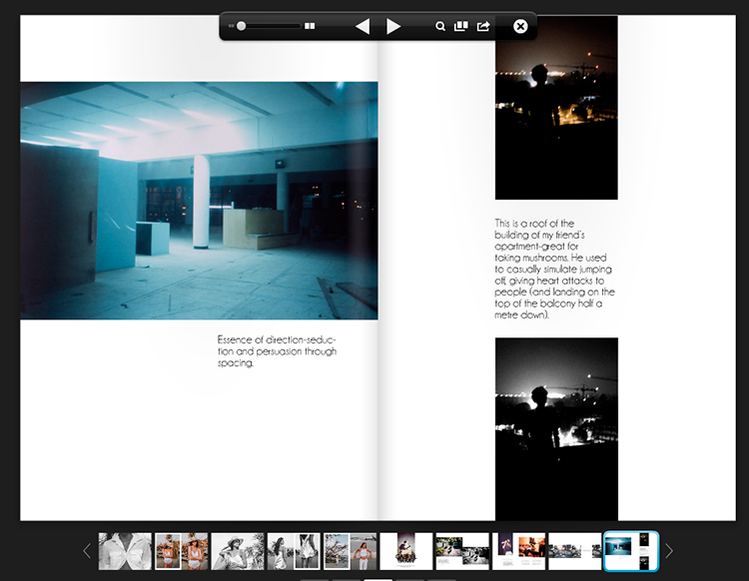Open the page overview icon in the toolbar
This screenshot has height=581, width=749.
pyautogui.click(x=461, y=26)
